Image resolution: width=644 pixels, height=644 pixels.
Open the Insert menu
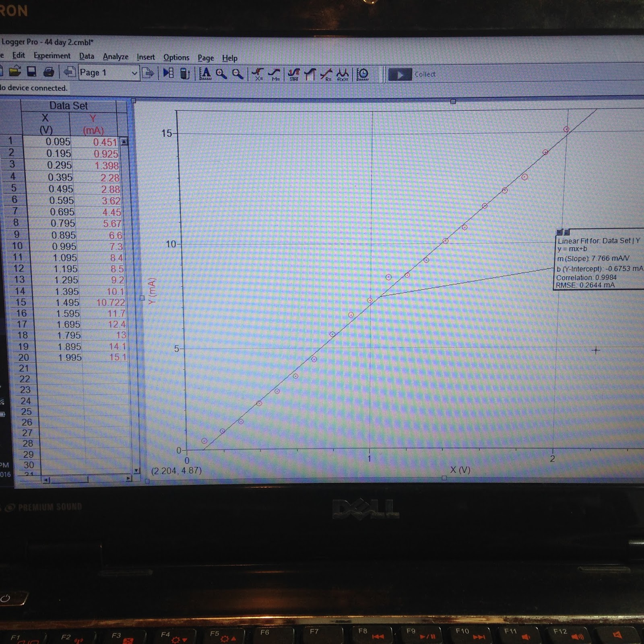(x=146, y=57)
